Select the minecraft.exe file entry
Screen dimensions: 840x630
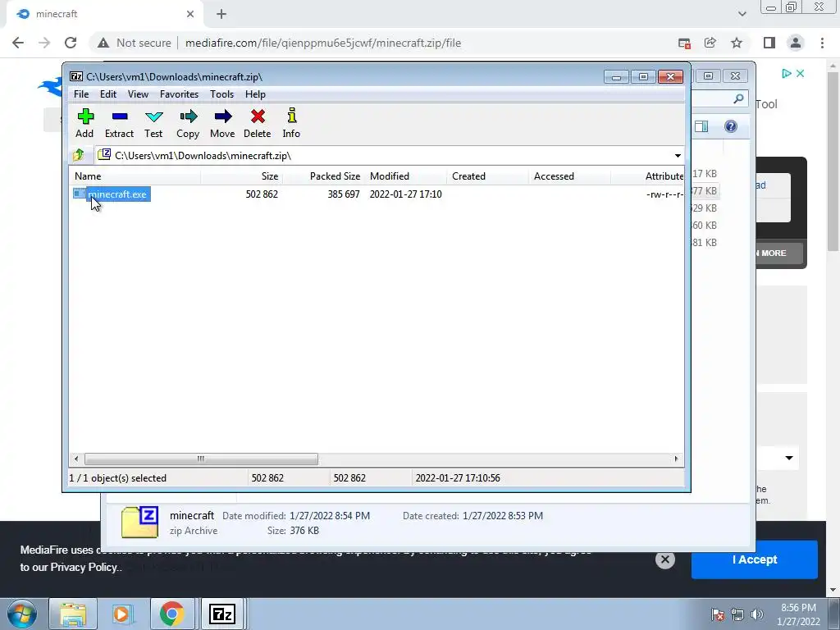116,194
